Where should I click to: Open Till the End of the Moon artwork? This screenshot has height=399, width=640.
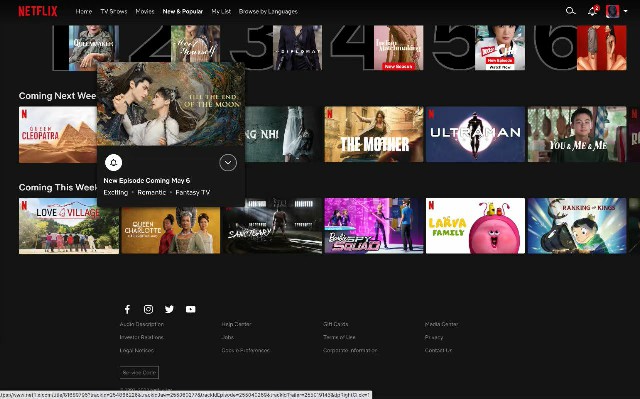[x=171, y=104]
